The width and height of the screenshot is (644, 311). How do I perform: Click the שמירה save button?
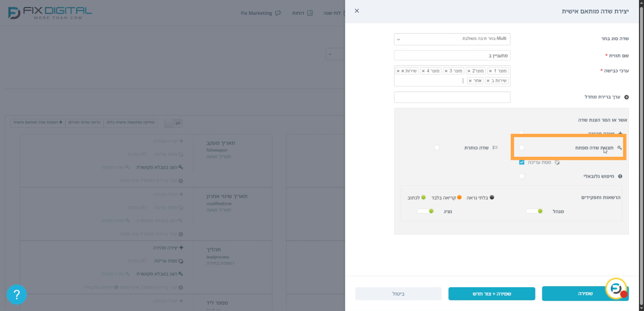pyautogui.click(x=585, y=294)
